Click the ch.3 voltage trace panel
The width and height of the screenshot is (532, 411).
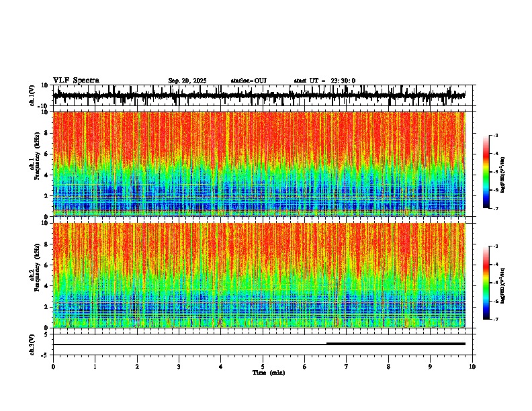264,345
